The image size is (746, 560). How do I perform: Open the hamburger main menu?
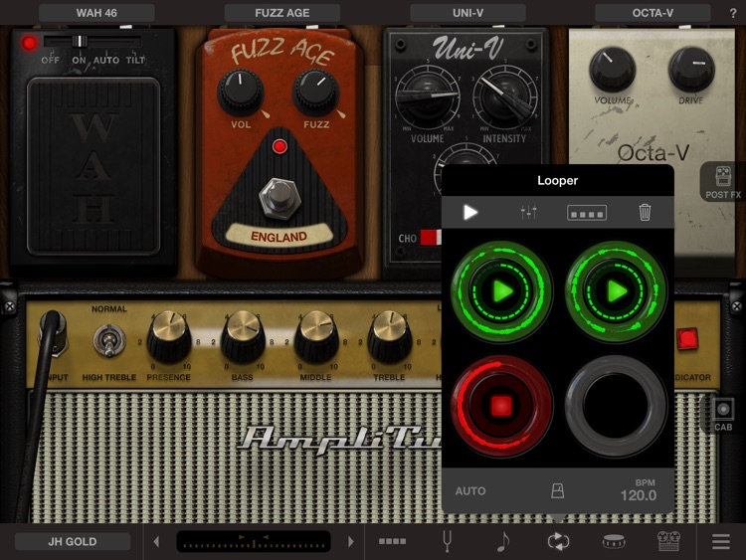point(721,541)
